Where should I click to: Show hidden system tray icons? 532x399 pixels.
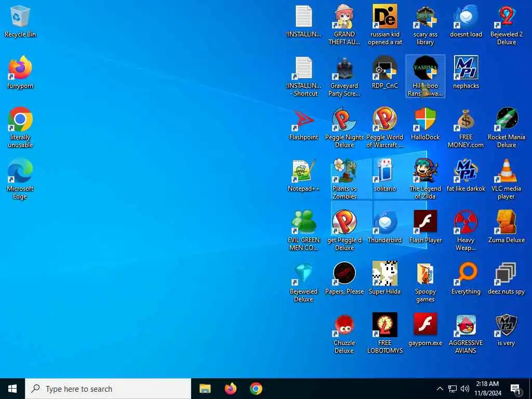[440, 389]
